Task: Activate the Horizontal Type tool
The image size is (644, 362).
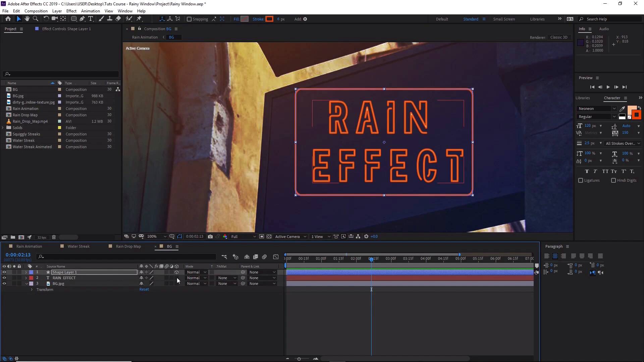Action: pos(91,19)
